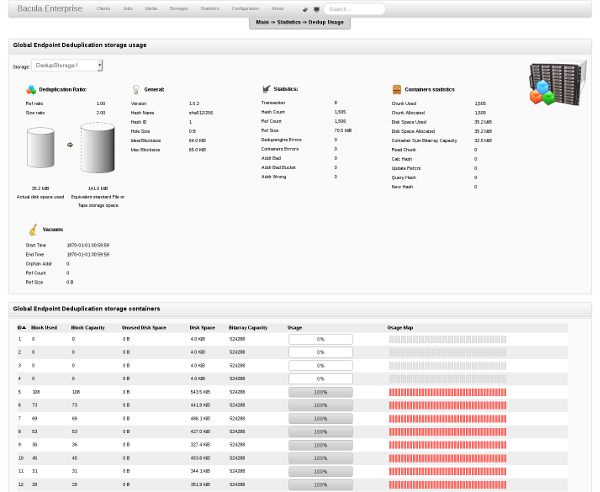Click the search field in the navbar
Image resolution: width=600 pixels, height=492 pixels.
point(354,9)
